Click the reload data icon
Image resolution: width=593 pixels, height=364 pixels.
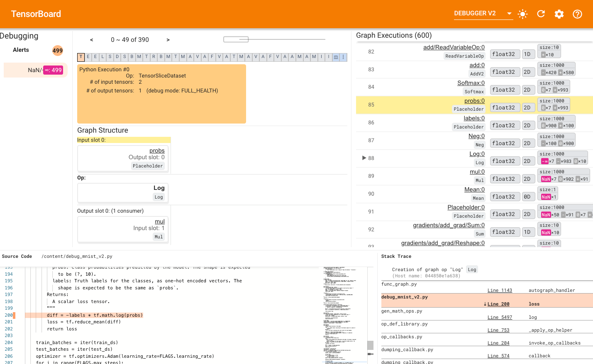541,14
